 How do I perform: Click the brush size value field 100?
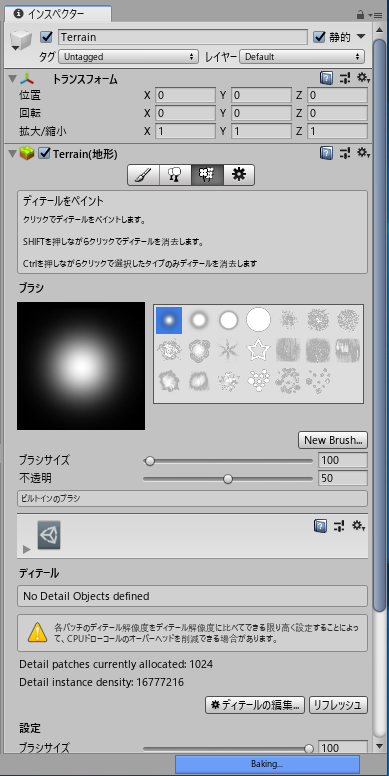pos(343,460)
